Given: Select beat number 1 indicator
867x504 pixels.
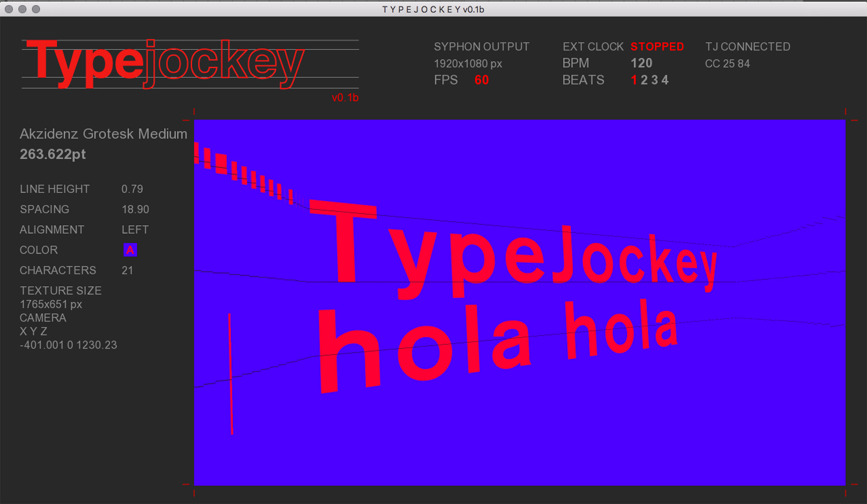Looking at the screenshot, I should click(x=634, y=80).
